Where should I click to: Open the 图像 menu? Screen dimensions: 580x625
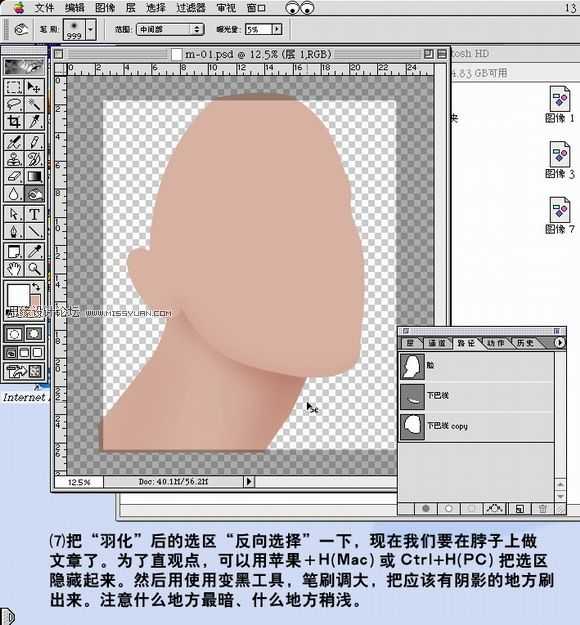[x=105, y=8]
